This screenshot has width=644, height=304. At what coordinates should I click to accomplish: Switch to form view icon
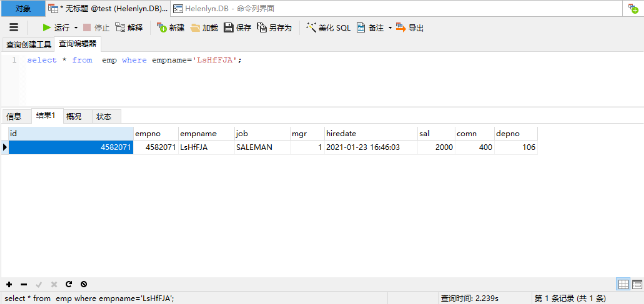(637, 284)
